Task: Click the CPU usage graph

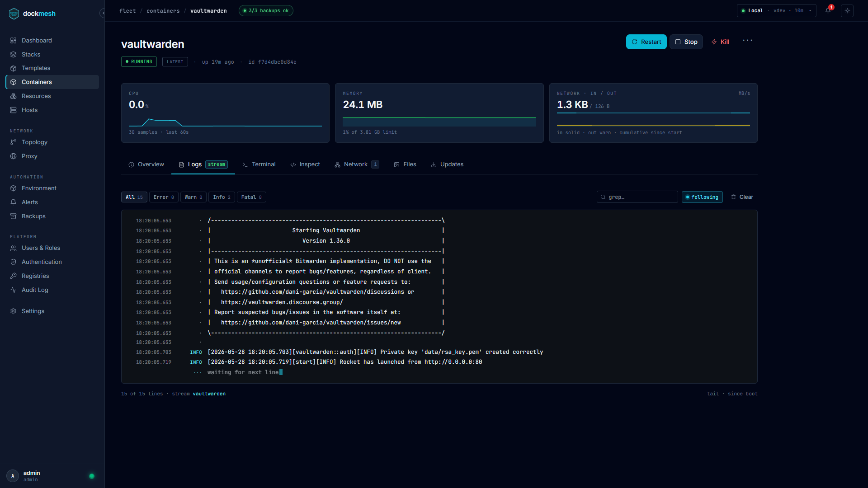Action: coord(225,122)
